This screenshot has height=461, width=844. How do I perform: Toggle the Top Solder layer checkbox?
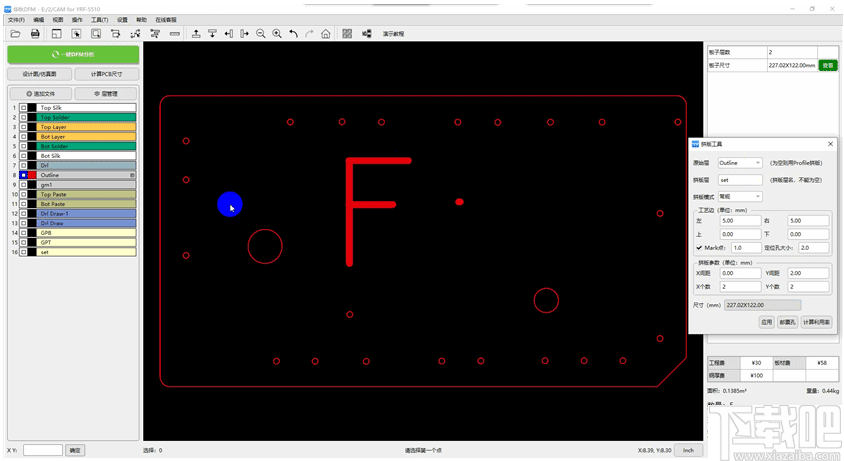23,117
